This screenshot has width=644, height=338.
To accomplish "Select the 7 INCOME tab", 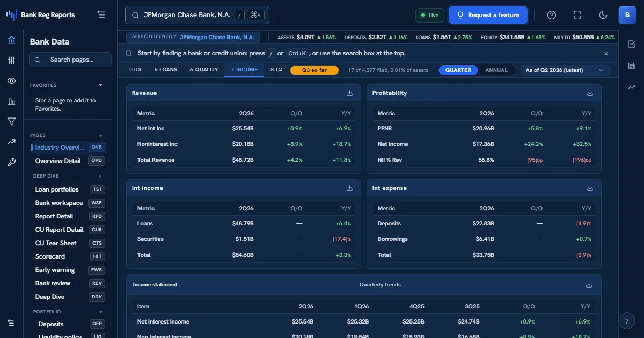I will pyautogui.click(x=244, y=70).
